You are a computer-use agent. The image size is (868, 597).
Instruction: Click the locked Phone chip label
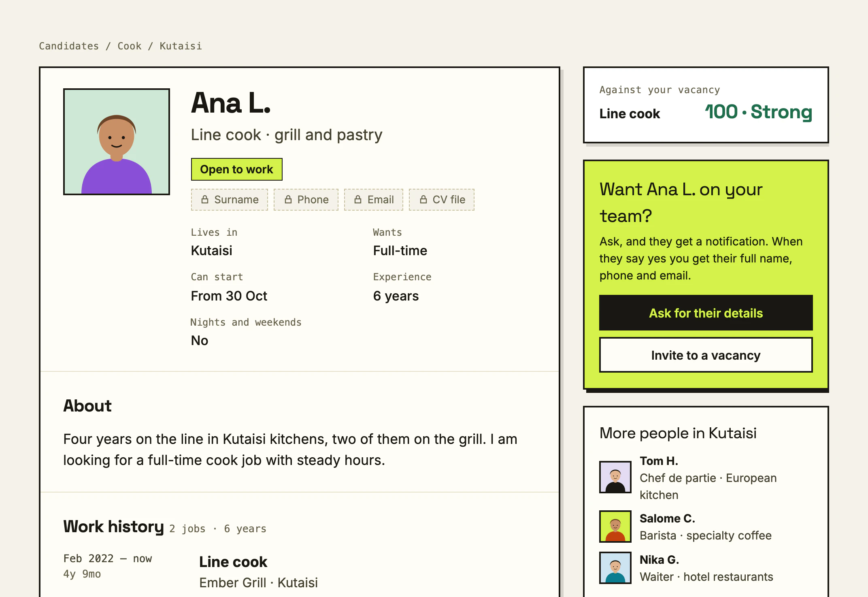point(313,200)
